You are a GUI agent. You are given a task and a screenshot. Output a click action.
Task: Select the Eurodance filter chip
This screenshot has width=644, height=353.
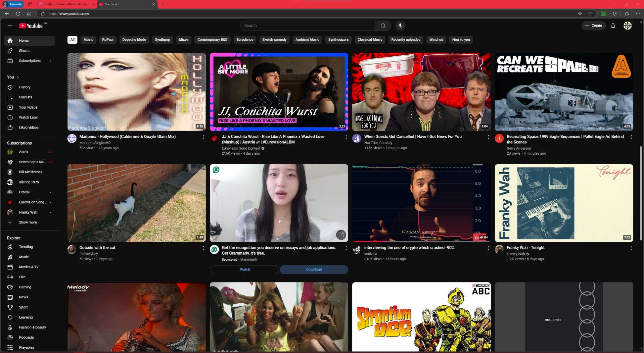tap(245, 40)
